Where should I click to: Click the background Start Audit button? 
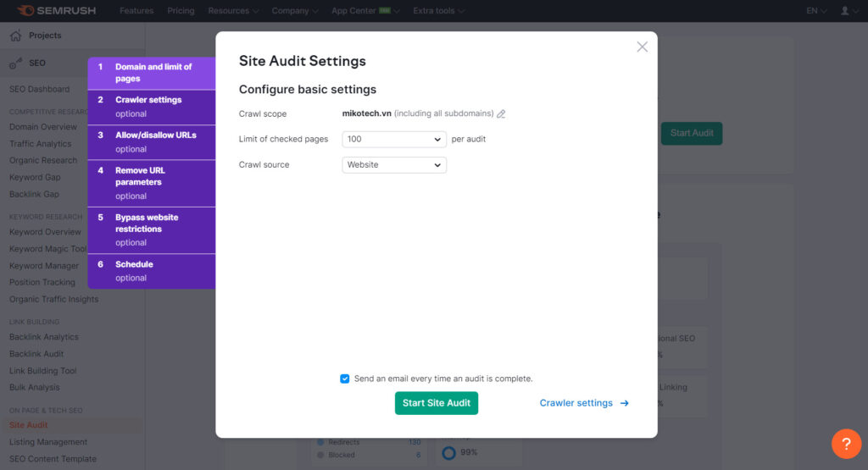[x=692, y=133]
